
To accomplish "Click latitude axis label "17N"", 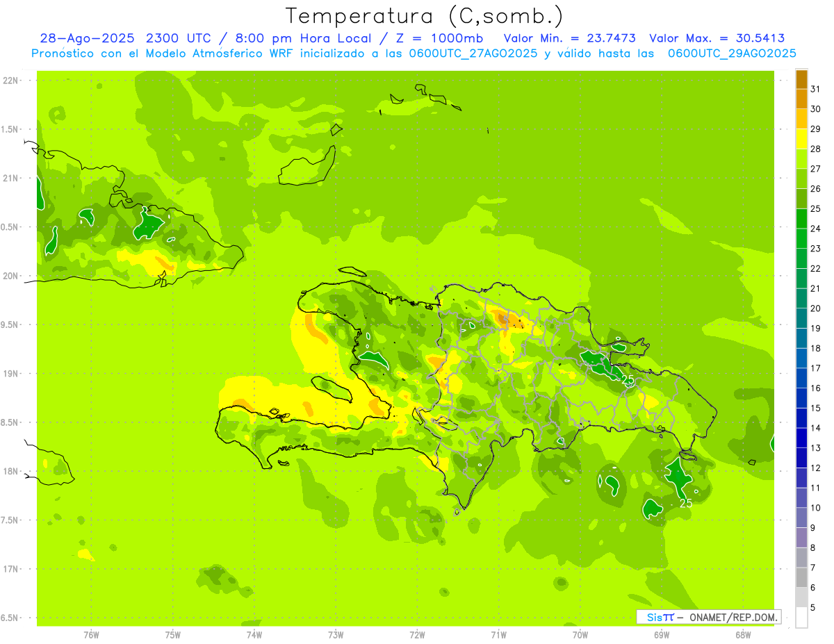I will [11, 569].
